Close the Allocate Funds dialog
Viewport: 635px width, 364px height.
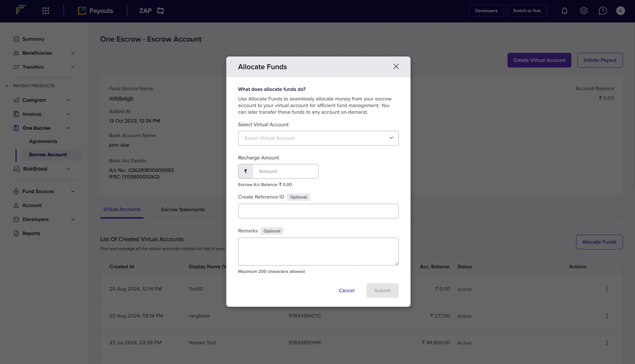(x=396, y=66)
